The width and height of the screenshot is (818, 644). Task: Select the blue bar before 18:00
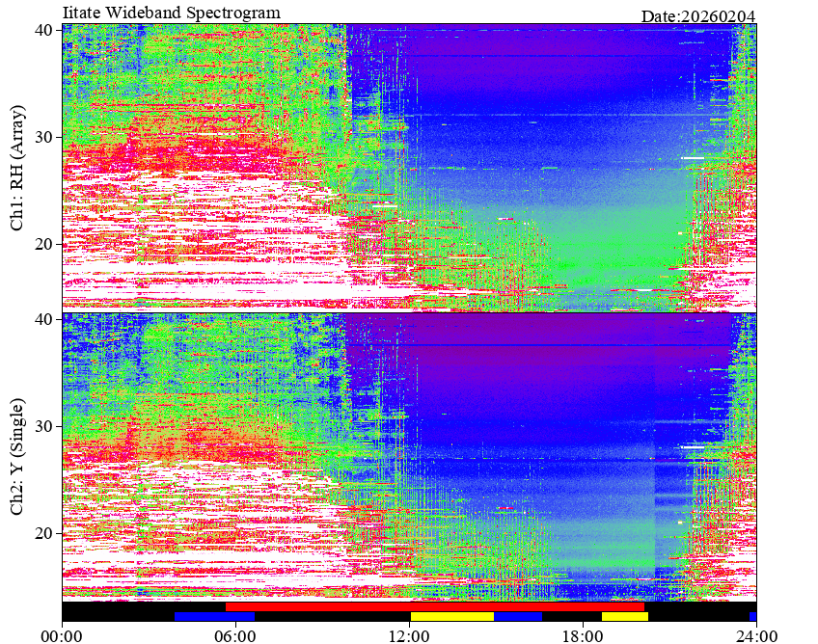[x=518, y=616]
